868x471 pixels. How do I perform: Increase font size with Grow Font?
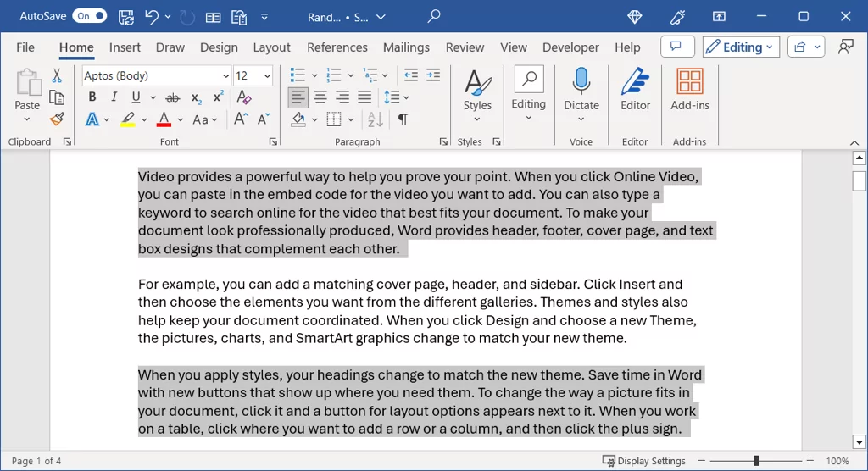[x=240, y=119]
